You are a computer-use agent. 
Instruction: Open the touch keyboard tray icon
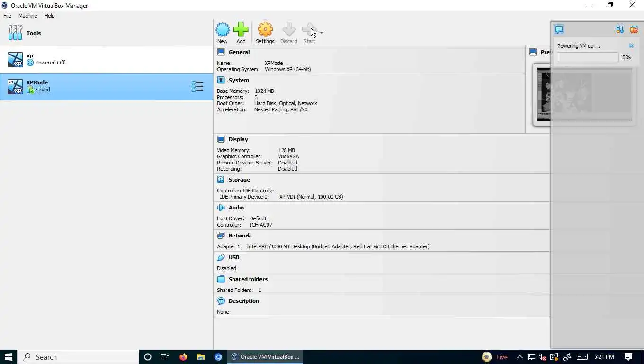click(x=582, y=357)
